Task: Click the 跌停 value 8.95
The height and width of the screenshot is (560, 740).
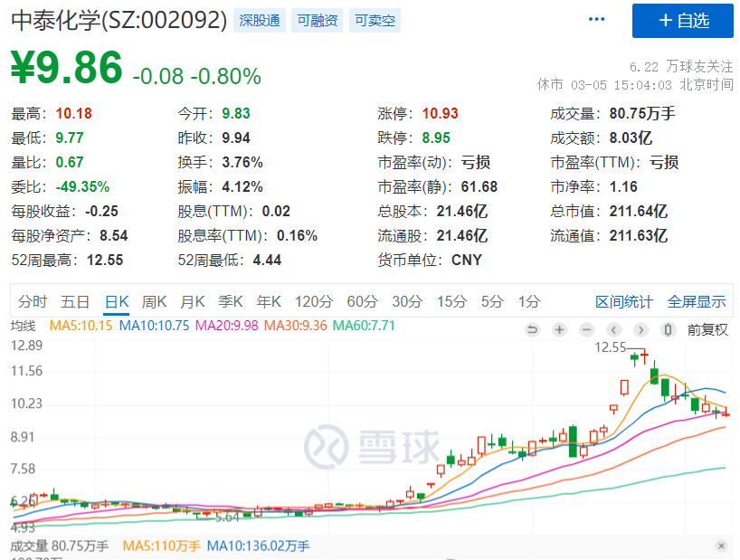Action: click(436, 138)
